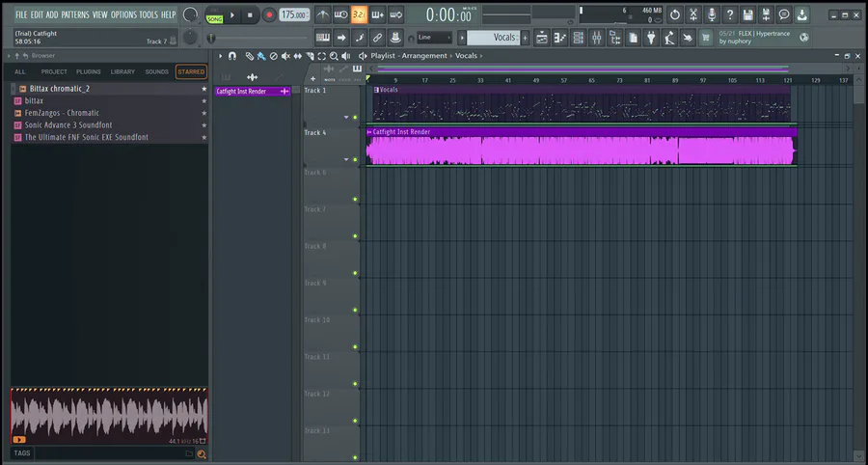Image resolution: width=868 pixels, height=465 pixels.
Task: Mute Track 4 via green dot
Action: point(355,159)
